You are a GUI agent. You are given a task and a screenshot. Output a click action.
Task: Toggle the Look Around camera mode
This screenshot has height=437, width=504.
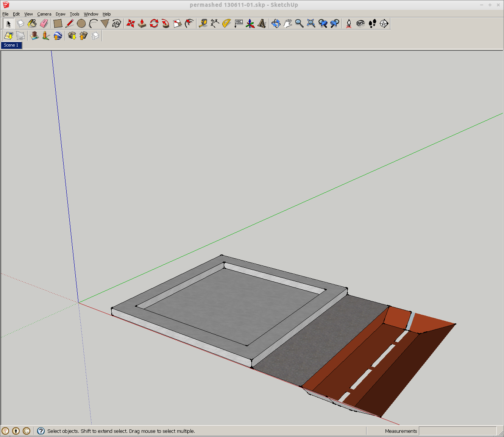pos(360,23)
